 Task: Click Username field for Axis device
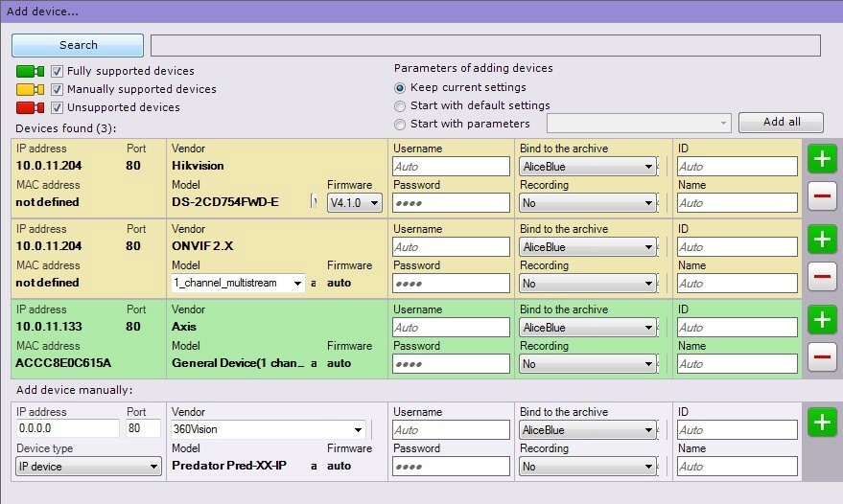click(451, 328)
